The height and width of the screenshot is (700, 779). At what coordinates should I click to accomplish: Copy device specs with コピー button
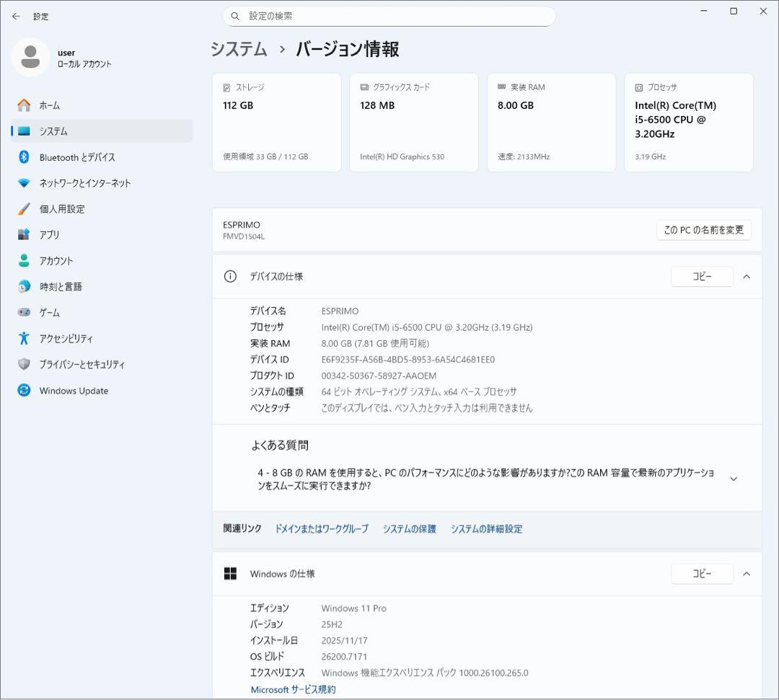702,276
